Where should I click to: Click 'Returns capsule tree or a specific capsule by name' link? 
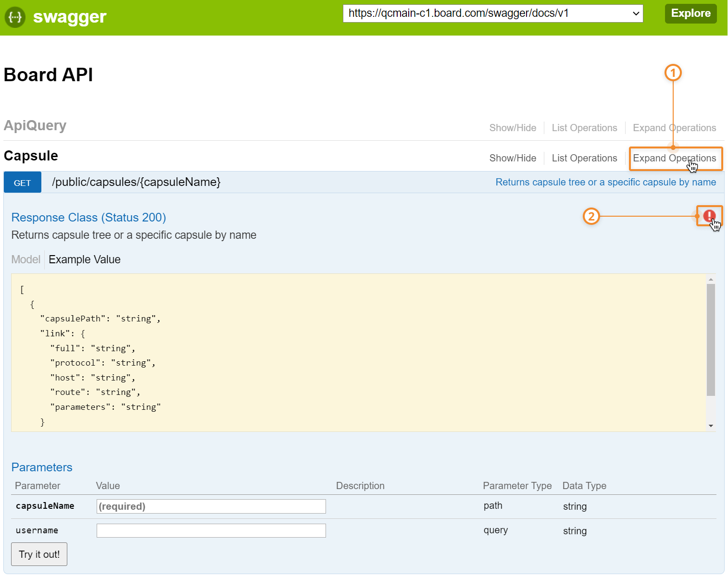[606, 182]
